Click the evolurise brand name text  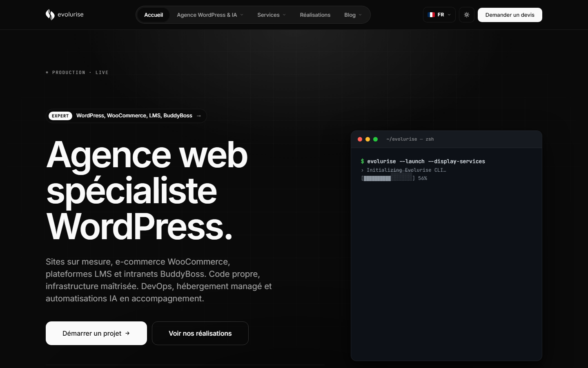71,15
